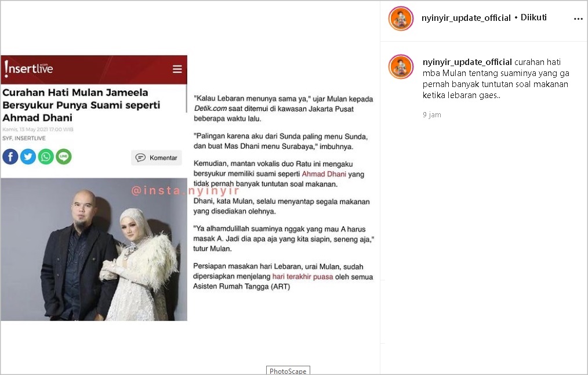
Task: Share article via Twitter icon
Action: pyautogui.click(x=28, y=157)
